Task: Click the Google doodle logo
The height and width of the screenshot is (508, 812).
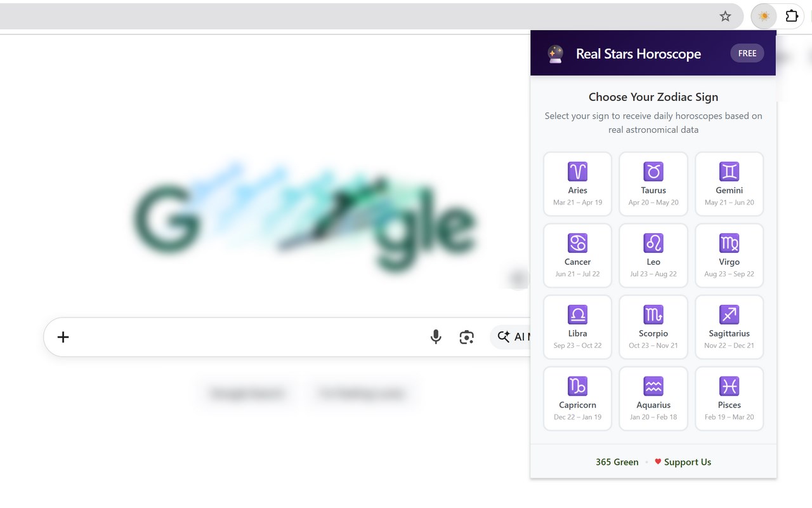Action: 304,219
